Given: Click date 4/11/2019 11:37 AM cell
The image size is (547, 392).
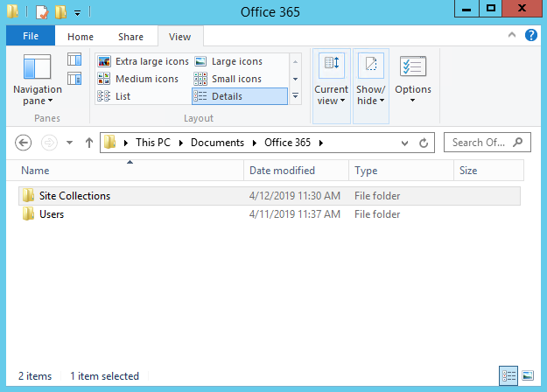Looking at the screenshot, I should point(295,214).
